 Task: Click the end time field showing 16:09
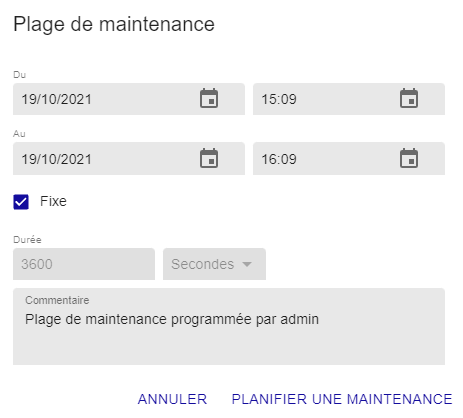point(349,159)
